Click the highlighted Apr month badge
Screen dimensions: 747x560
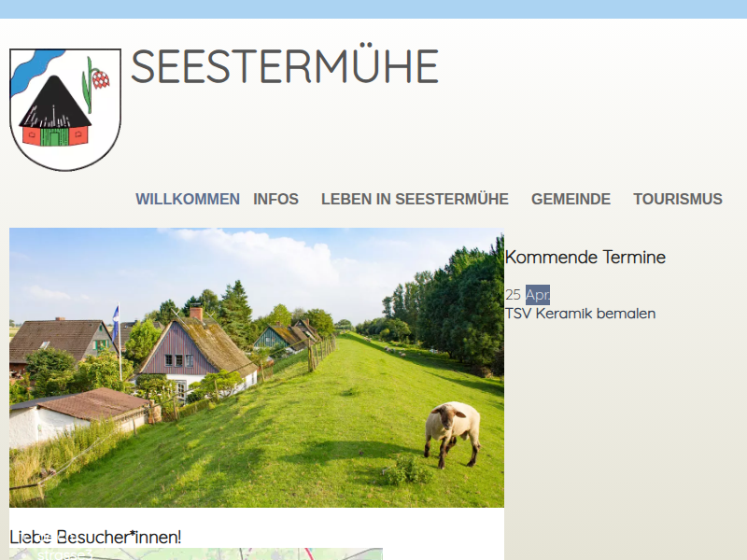(538, 295)
